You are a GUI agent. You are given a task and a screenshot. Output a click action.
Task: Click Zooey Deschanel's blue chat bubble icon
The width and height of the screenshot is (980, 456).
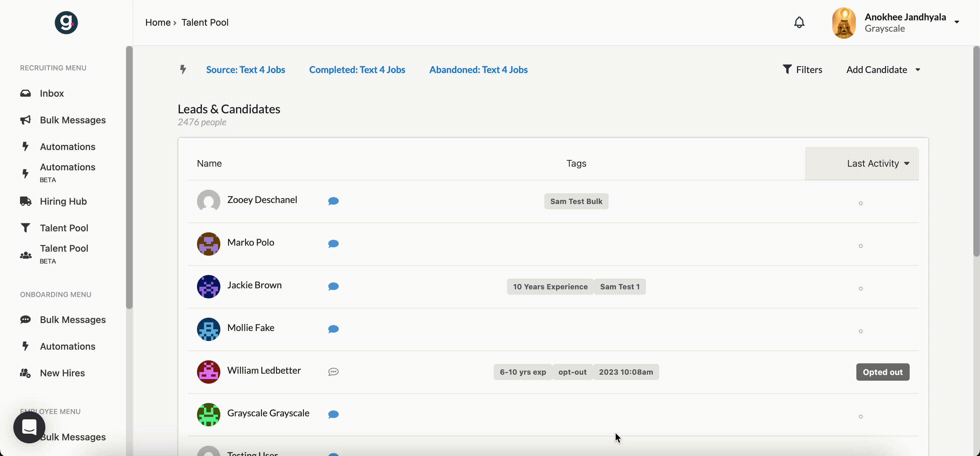[333, 201]
